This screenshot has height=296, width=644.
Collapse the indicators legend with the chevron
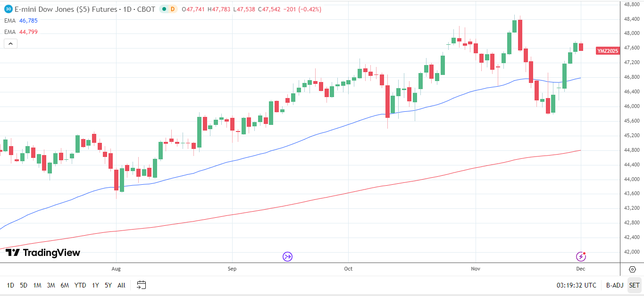[x=10, y=43]
